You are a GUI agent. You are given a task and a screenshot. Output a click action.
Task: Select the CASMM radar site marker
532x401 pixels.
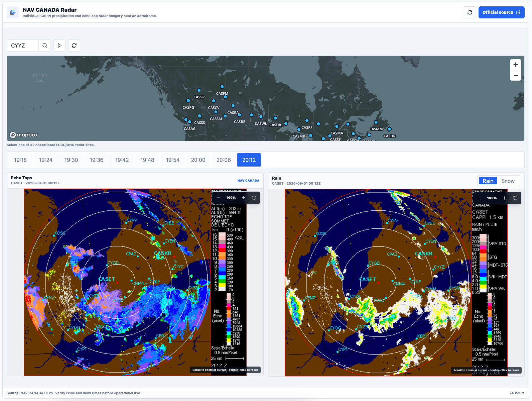click(x=376, y=122)
